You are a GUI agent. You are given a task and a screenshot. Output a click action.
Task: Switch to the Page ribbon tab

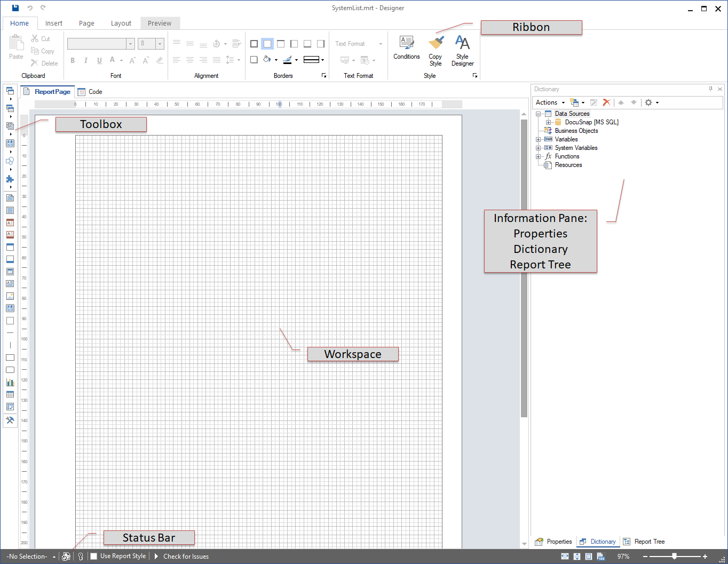86,23
